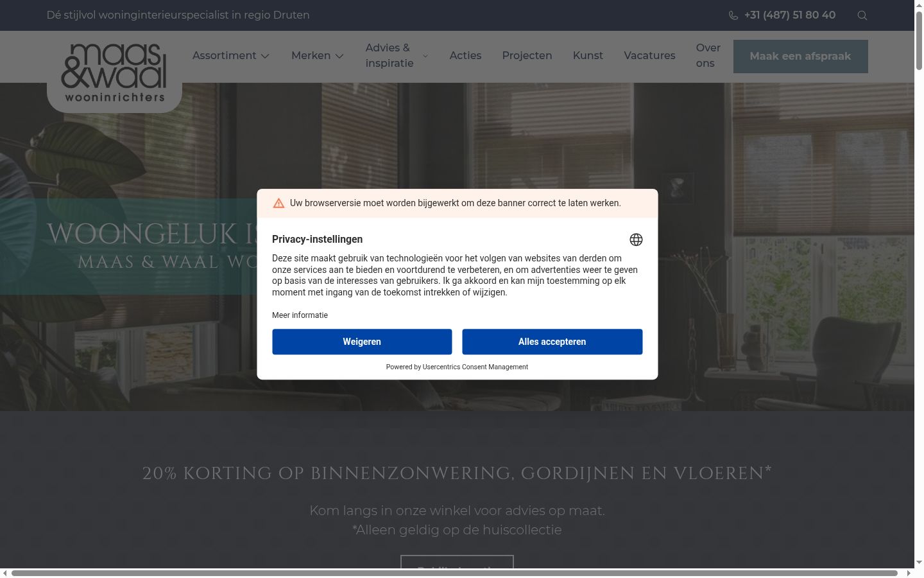The width and height of the screenshot is (924, 578).
Task: Click the tagline mentioning regio Druten
Action: [x=178, y=15]
